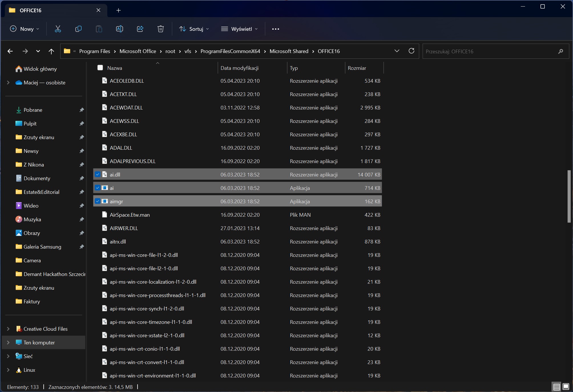The height and width of the screenshot is (392, 573).
Task: Click the Pulpit desktop icon in sidebar
Action: point(19,123)
